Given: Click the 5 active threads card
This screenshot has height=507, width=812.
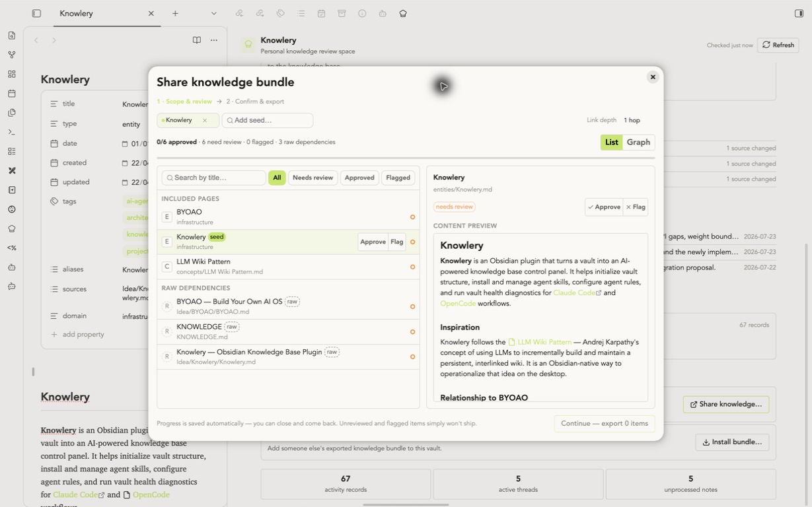Looking at the screenshot, I should [x=518, y=484].
